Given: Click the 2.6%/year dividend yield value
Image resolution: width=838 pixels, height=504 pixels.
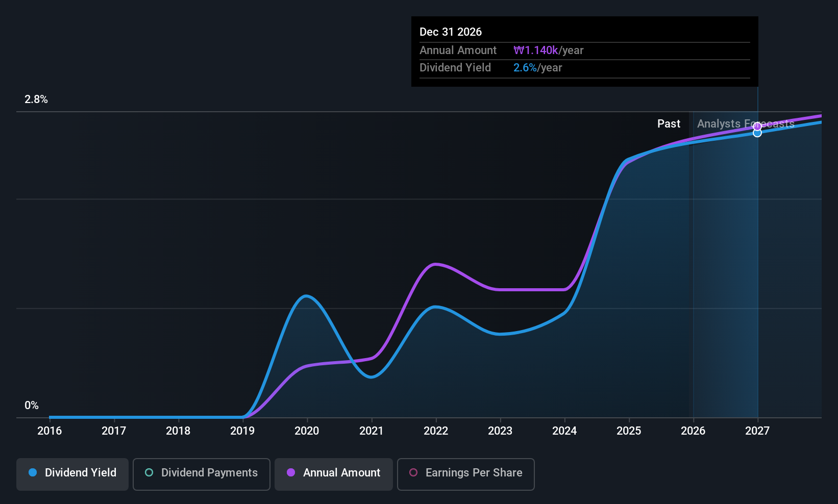Looking at the screenshot, I should (x=537, y=68).
